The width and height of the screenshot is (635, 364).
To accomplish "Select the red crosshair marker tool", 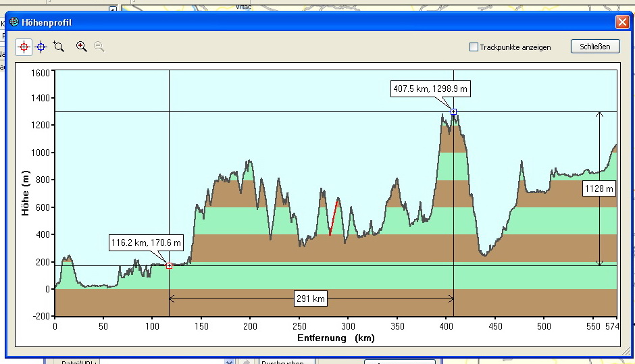I will (24, 47).
